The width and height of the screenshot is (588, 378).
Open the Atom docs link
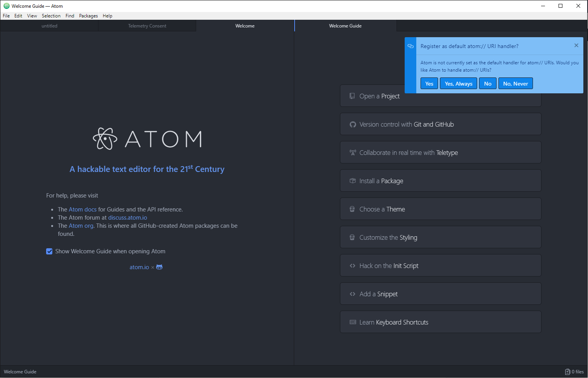click(x=83, y=210)
